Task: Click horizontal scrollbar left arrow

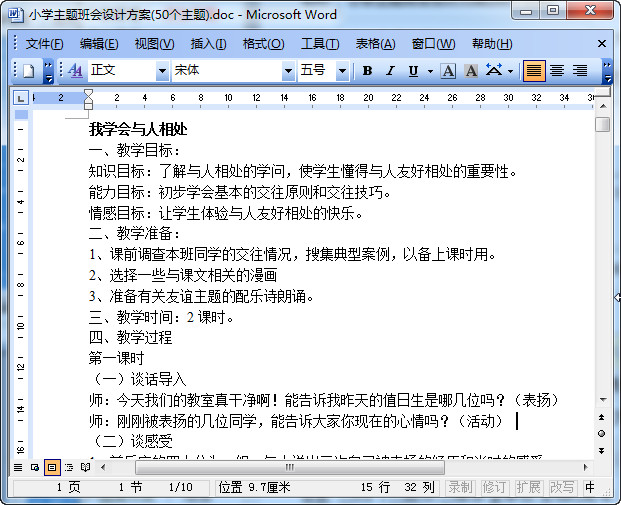Action: tap(103, 467)
